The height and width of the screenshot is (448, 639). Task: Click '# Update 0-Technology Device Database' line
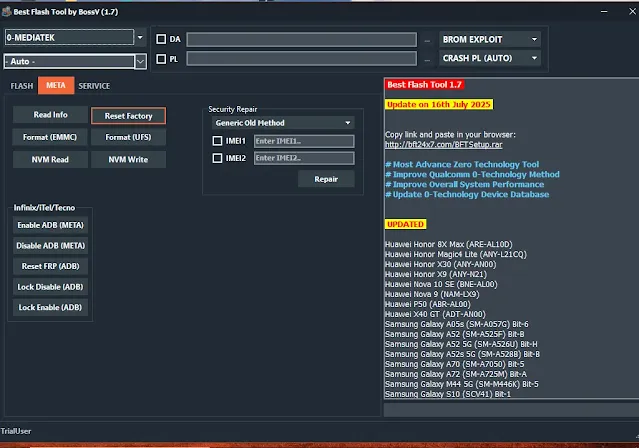pyautogui.click(x=467, y=194)
